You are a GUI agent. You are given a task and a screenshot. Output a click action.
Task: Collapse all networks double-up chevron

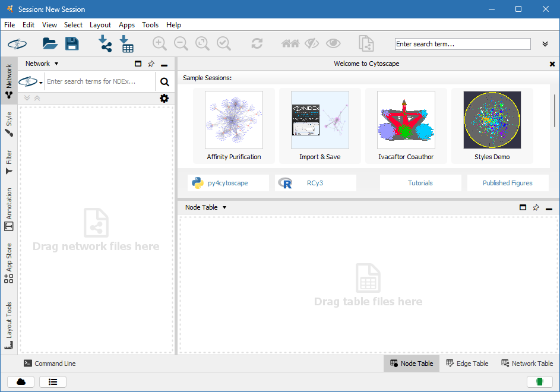[37, 98]
